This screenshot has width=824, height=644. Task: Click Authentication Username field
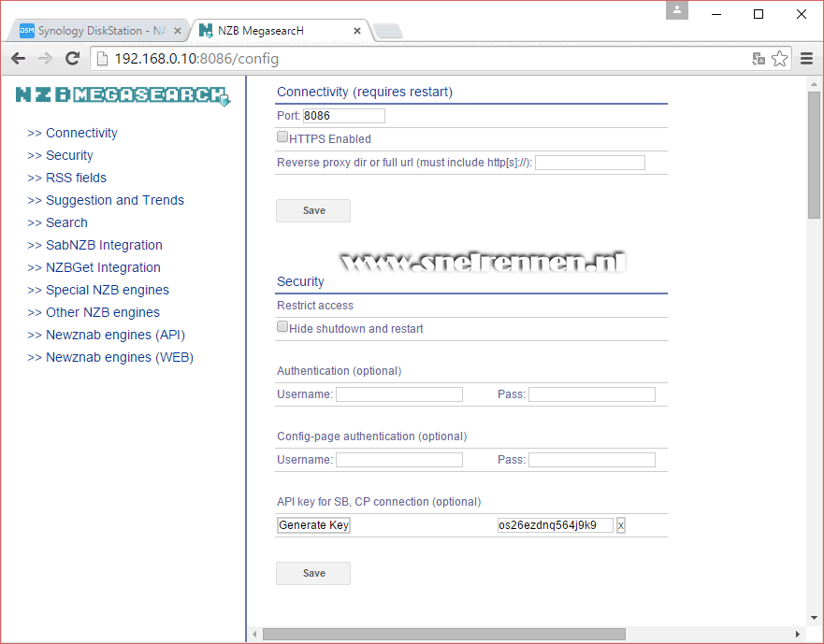399,394
